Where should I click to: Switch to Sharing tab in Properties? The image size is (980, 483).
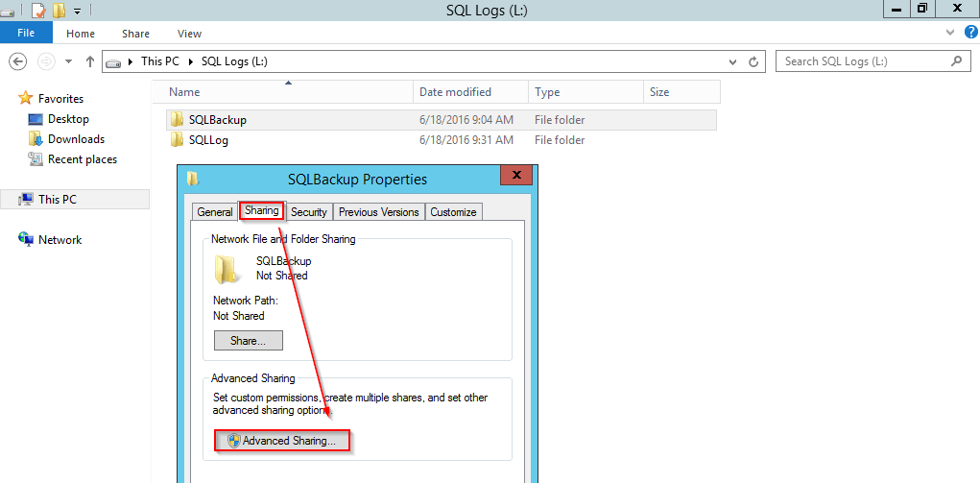tap(262, 211)
